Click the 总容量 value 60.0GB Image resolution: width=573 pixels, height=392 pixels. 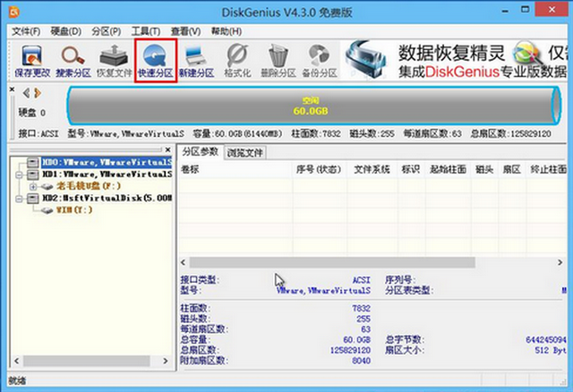(356, 340)
